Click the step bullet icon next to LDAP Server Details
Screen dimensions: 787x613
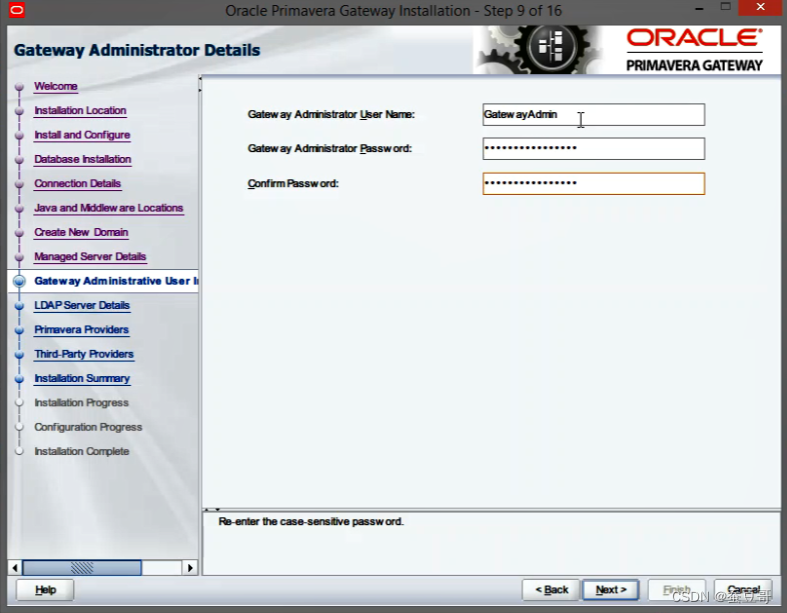point(20,306)
